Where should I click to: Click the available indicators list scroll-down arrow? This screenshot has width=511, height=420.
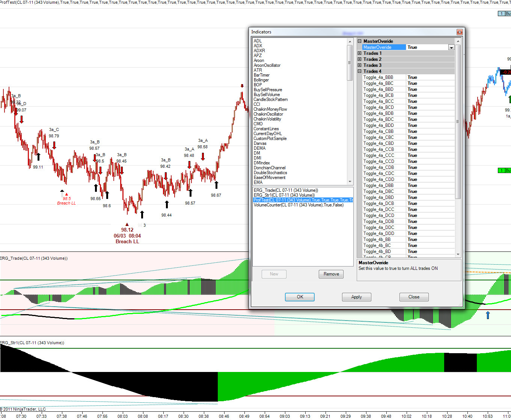coord(350,182)
